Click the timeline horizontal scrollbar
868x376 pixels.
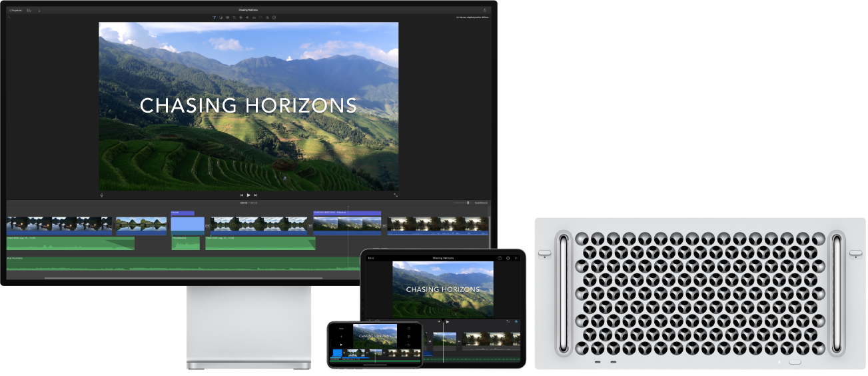pos(184,278)
